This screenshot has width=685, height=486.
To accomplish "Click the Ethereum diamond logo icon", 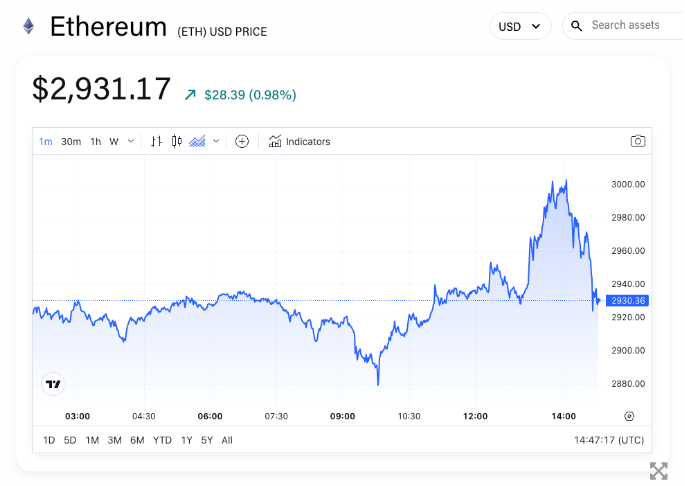I will [x=28, y=27].
